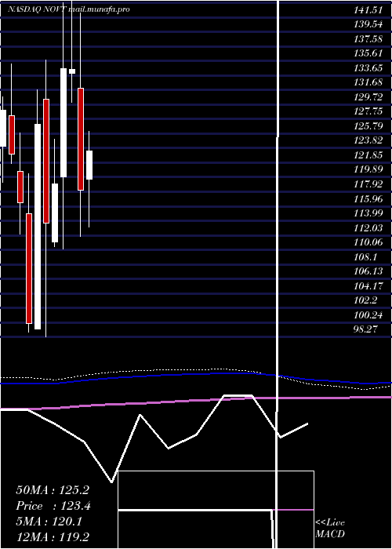Click the 110.06 price axis label

[x=368, y=242]
